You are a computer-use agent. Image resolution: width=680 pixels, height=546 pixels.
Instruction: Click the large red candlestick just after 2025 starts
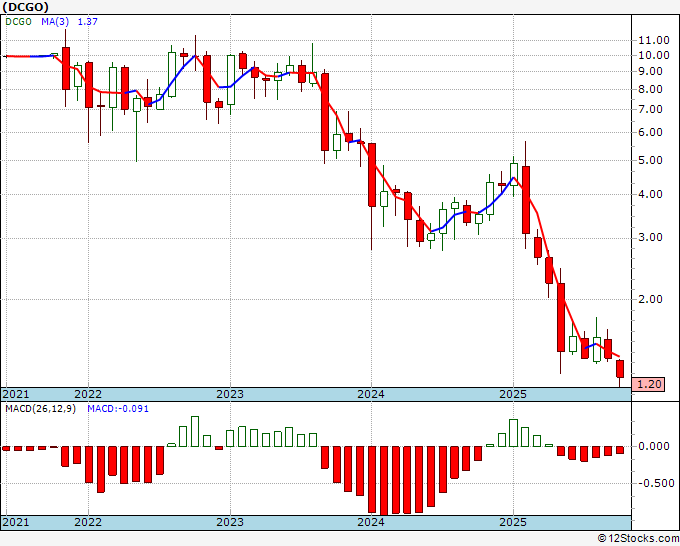[x=526, y=200]
